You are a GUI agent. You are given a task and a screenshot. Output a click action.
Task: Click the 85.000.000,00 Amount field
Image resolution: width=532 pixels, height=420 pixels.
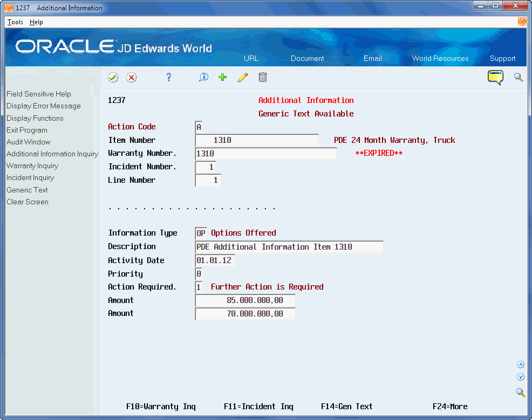[x=245, y=300]
